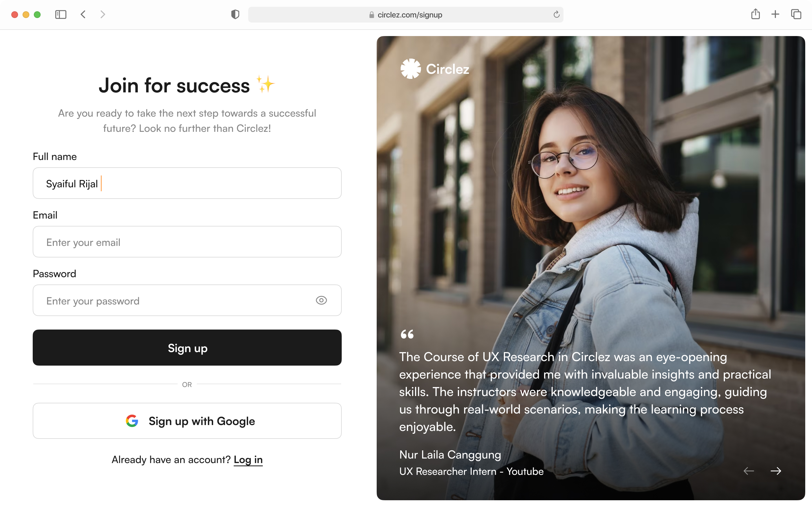Click the new tab plus icon in browser

[775, 15]
